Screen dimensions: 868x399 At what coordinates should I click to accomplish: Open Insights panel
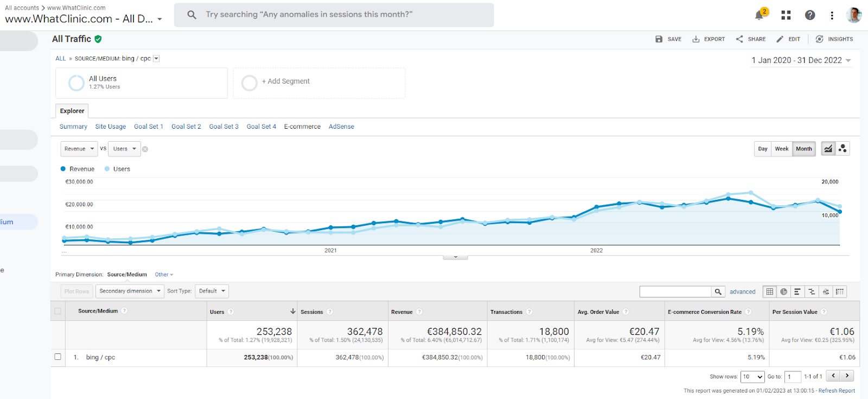pos(834,39)
